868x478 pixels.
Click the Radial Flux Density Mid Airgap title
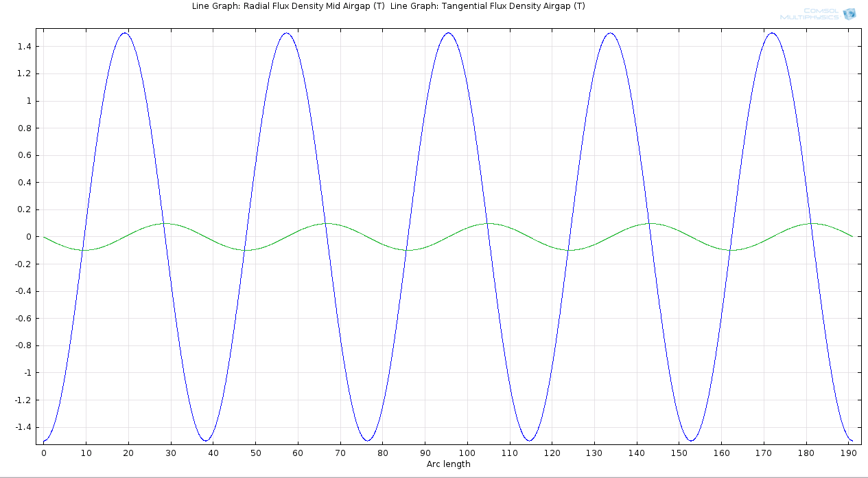click(288, 6)
